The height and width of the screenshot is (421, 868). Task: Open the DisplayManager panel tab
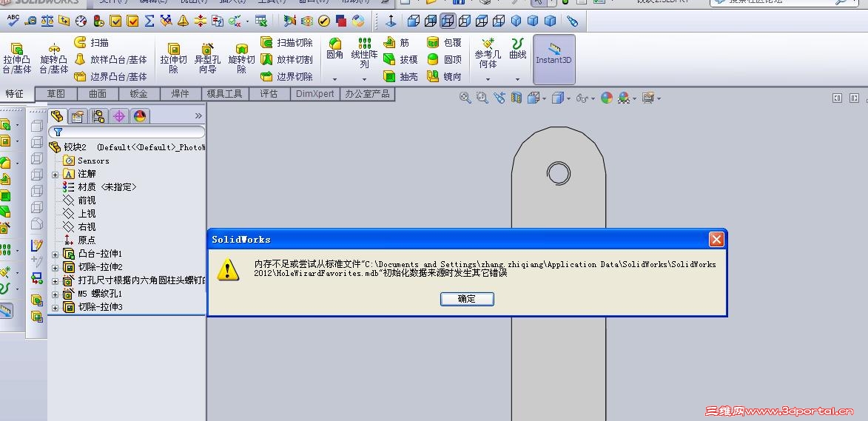(140, 116)
